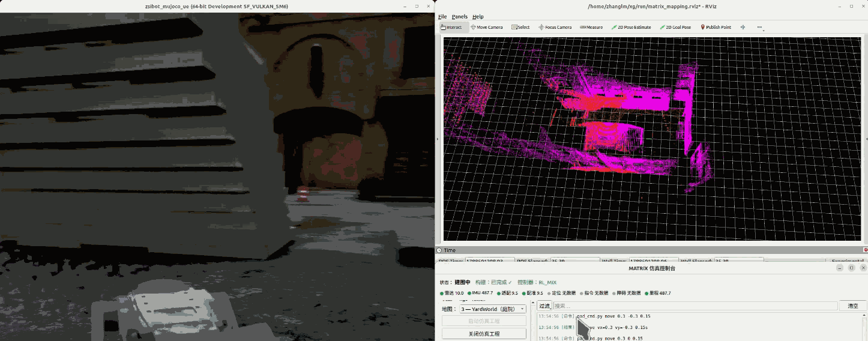868x341 pixels.
Task: Activate the Publish Point tool
Action: pos(716,27)
